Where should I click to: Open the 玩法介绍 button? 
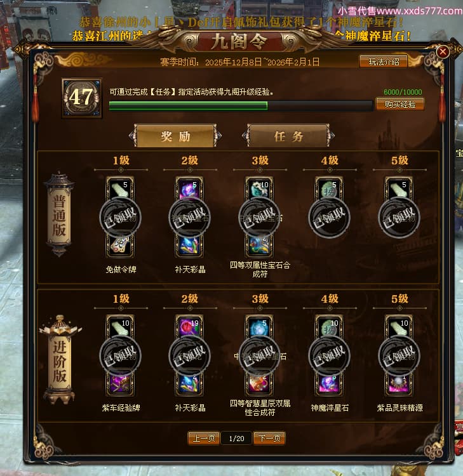(384, 62)
